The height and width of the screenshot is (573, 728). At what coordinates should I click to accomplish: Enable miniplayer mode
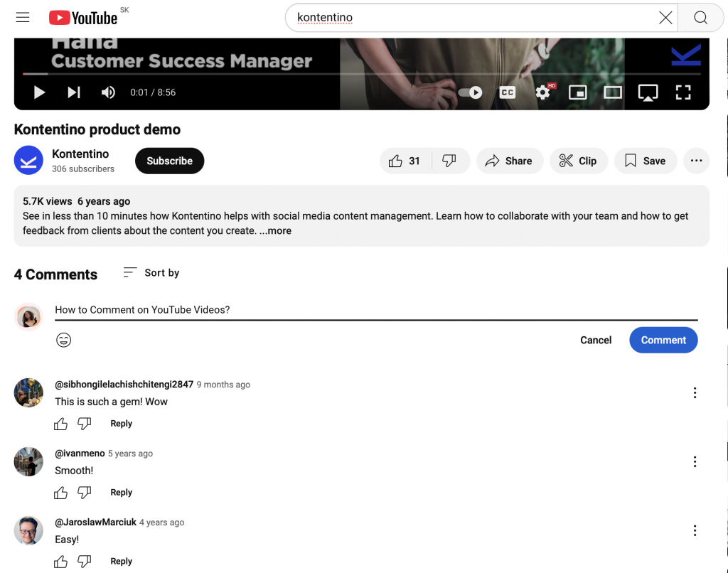(577, 92)
